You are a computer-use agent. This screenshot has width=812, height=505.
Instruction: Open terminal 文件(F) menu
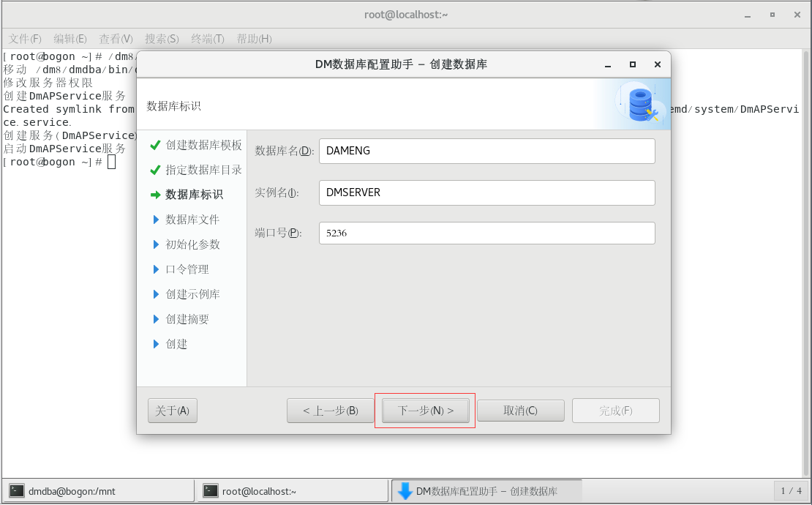(25, 39)
